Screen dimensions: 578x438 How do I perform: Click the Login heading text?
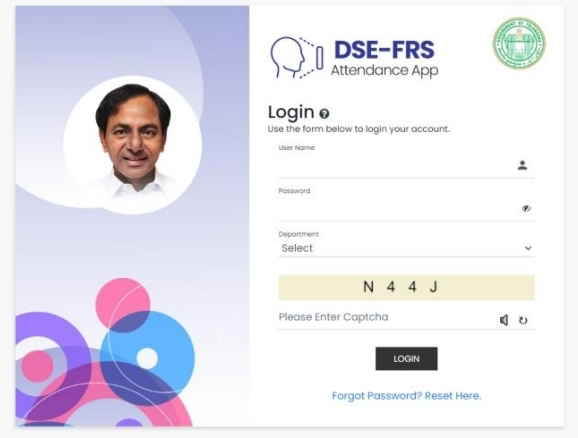click(x=291, y=112)
